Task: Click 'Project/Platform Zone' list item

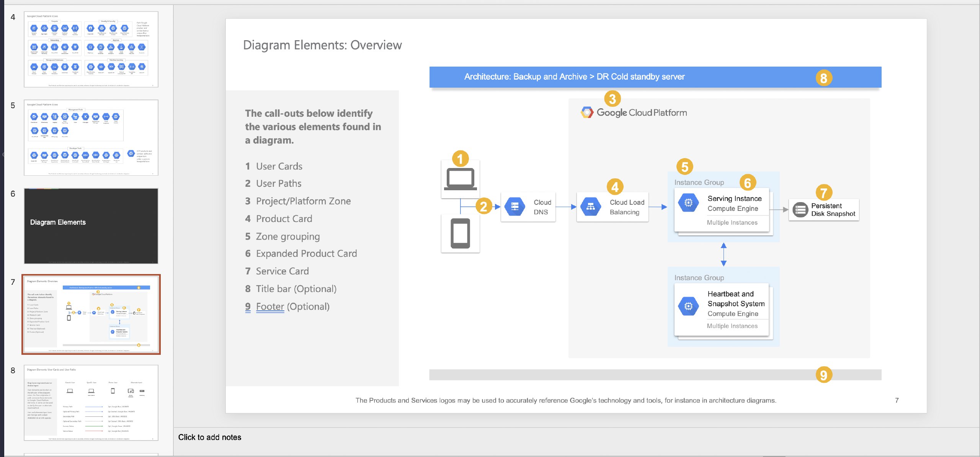Action: (303, 201)
